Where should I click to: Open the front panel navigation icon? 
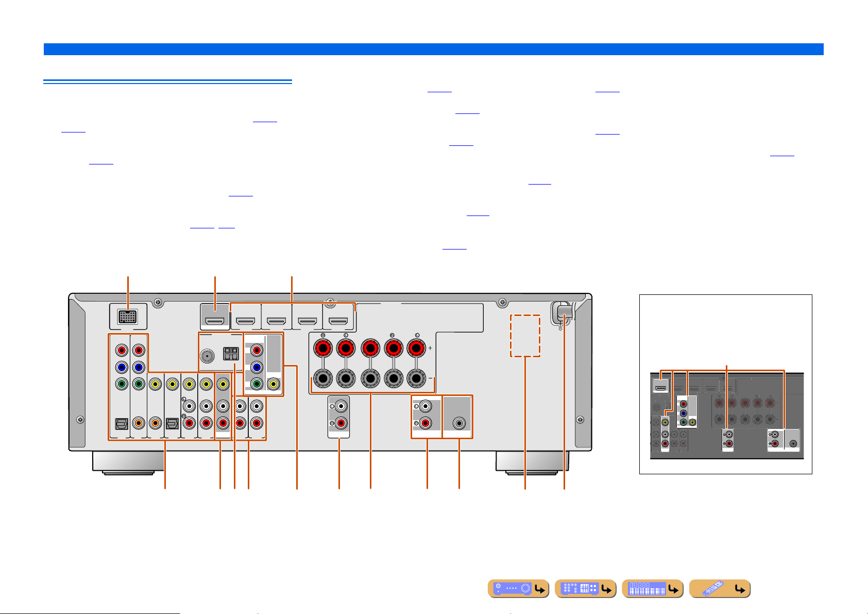518,588
